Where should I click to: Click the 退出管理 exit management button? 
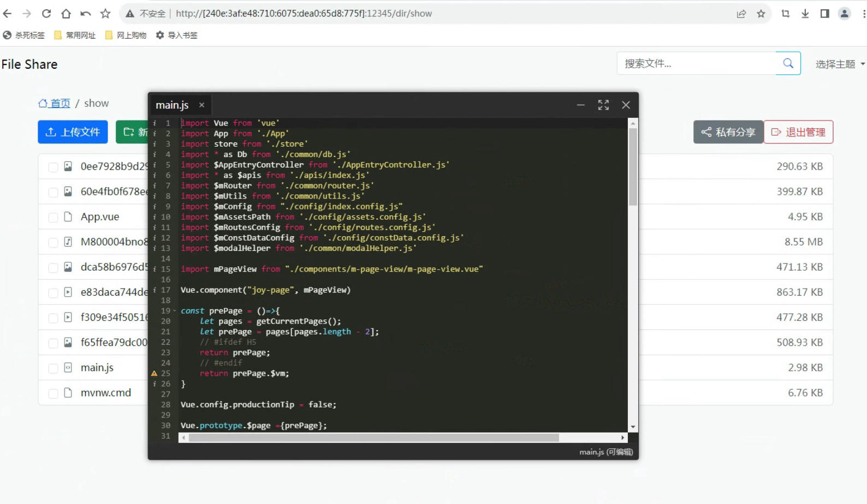coord(798,132)
